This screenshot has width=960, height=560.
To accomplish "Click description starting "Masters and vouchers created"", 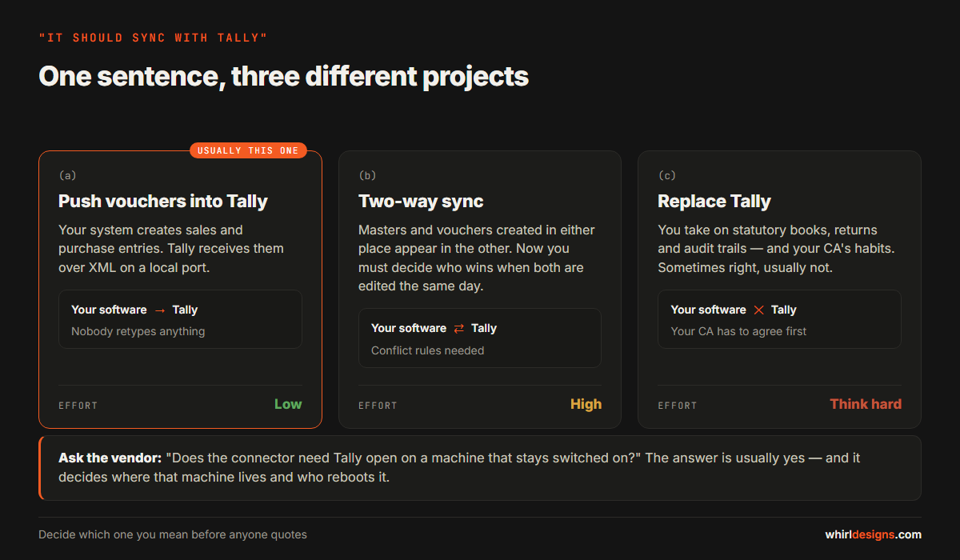I will point(477,258).
